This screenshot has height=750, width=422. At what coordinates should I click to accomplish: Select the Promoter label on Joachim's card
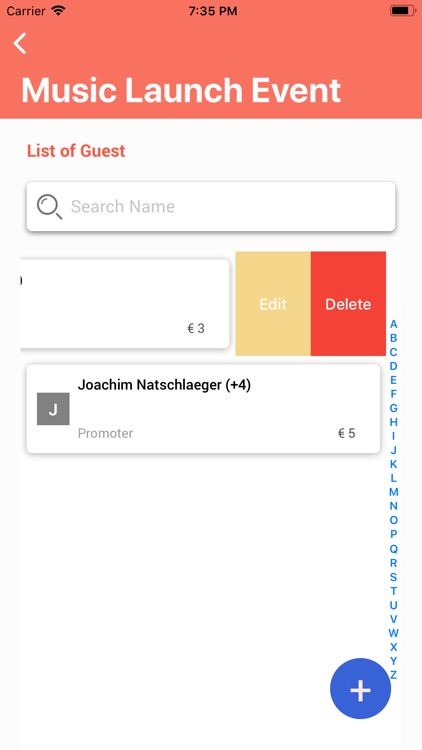(x=105, y=433)
